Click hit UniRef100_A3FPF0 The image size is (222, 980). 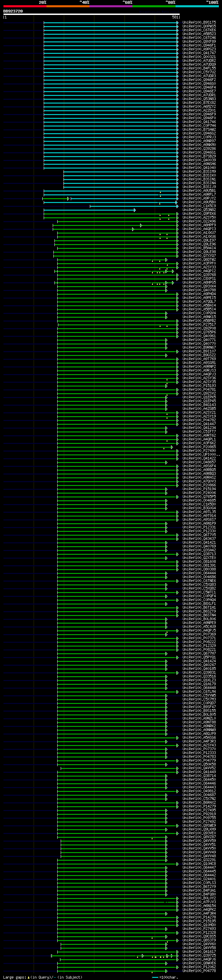pos(199,263)
